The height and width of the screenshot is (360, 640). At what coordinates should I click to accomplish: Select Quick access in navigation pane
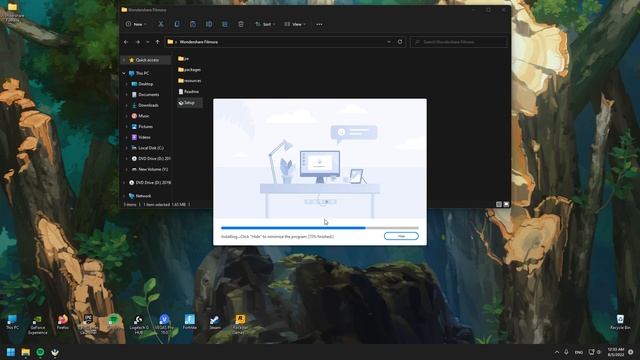coord(147,60)
